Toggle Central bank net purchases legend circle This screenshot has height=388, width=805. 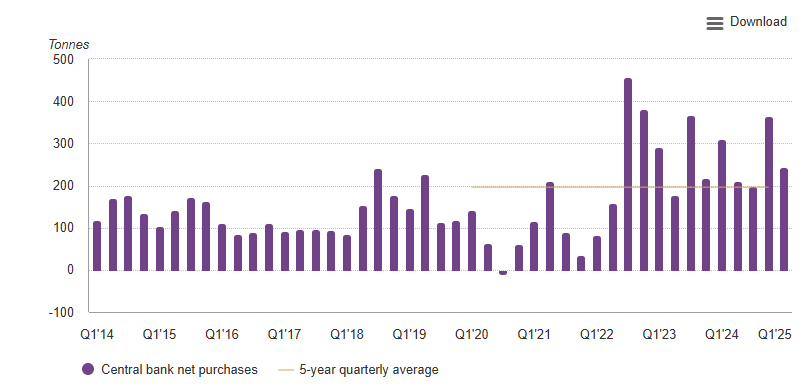pos(88,369)
